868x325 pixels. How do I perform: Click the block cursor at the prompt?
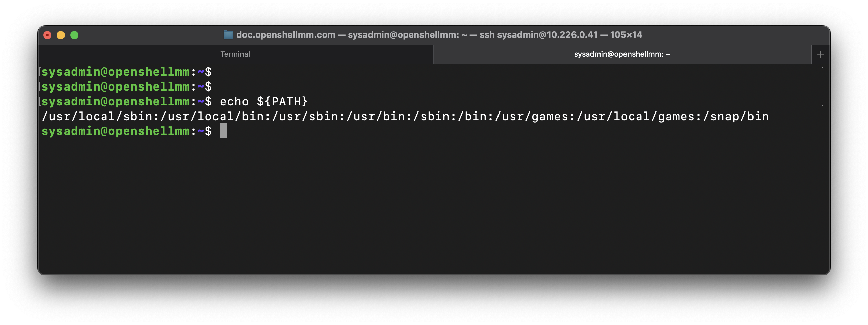[223, 131]
